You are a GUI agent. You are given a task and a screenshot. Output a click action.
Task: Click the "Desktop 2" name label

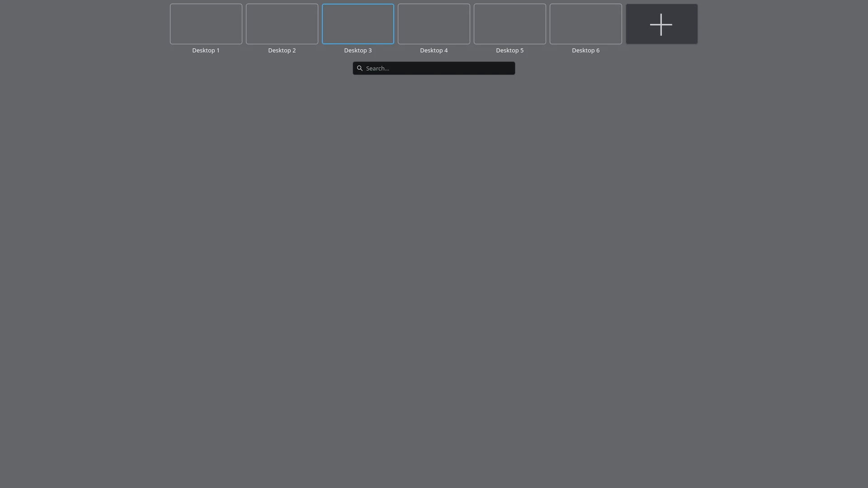pyautogui.click(x=282, y=50)
